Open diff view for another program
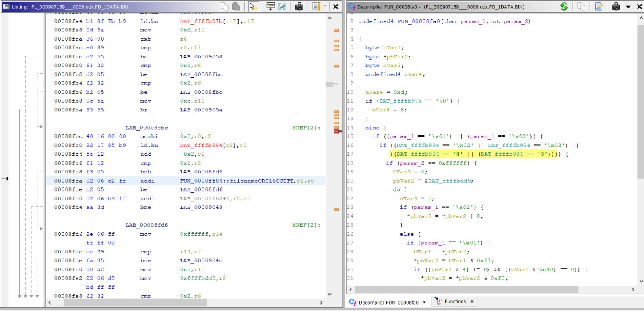This screenshot has width=644, height=311. (282, 6)
